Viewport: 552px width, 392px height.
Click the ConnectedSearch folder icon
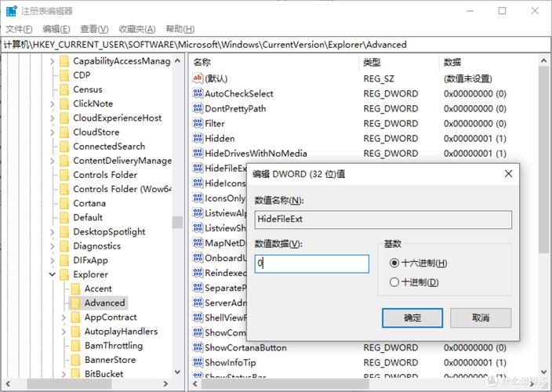pyautogui.click(x=64, y=147)
